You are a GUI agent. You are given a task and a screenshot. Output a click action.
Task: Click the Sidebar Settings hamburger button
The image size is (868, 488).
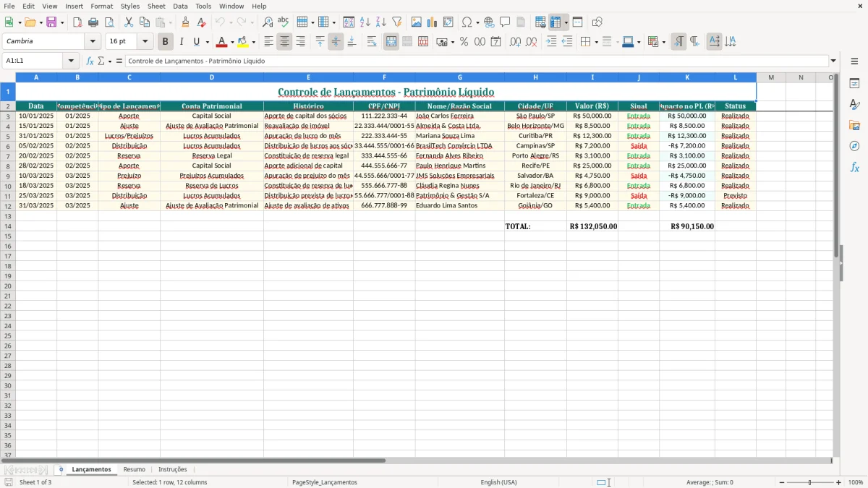pos(854,61)
